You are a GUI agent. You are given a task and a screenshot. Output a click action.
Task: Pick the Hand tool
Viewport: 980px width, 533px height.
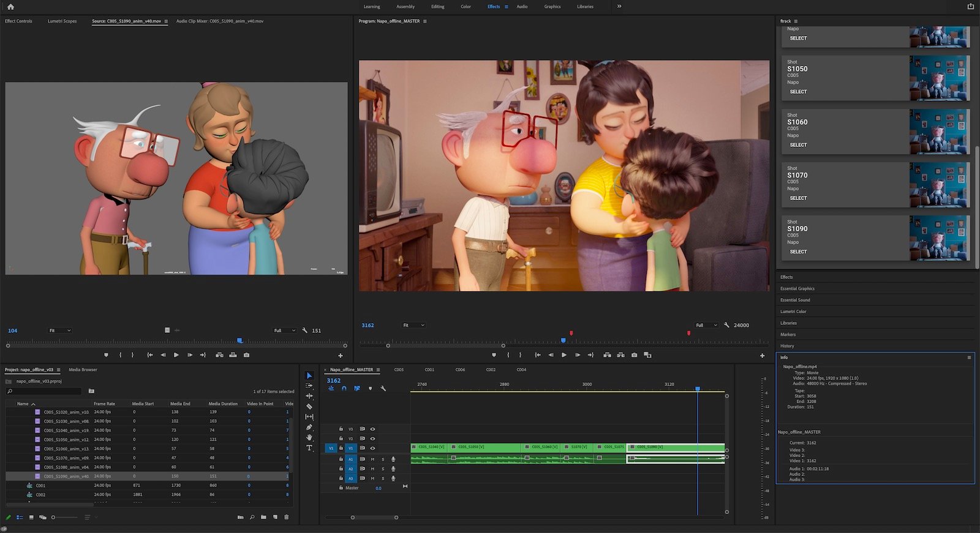[309, 438]
